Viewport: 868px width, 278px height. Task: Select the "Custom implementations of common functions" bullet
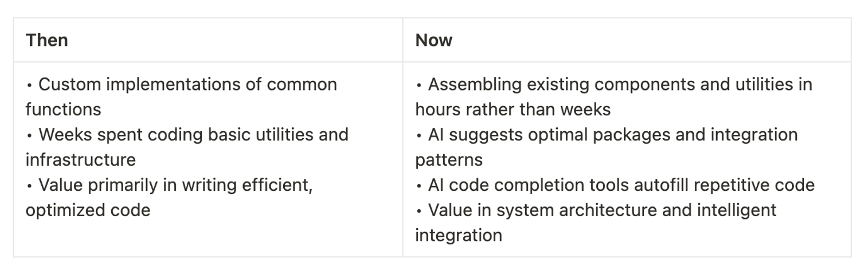[x=181, y=96]
